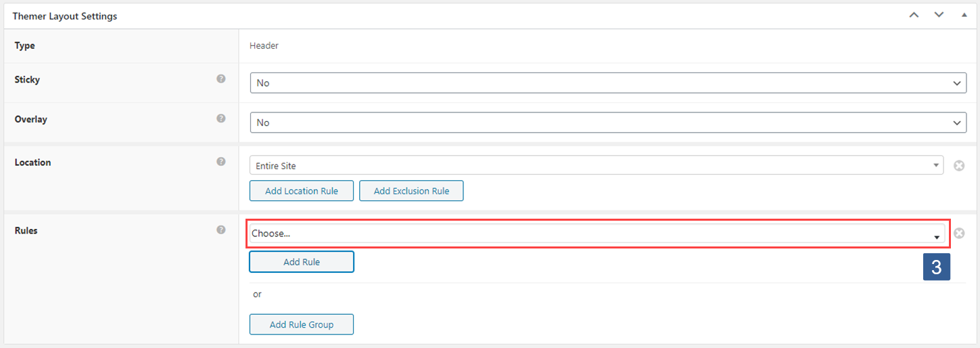The width and height of the screenshot is (980, 348).
Task: Open the Sticky dropdown
Action: (607, 83)
